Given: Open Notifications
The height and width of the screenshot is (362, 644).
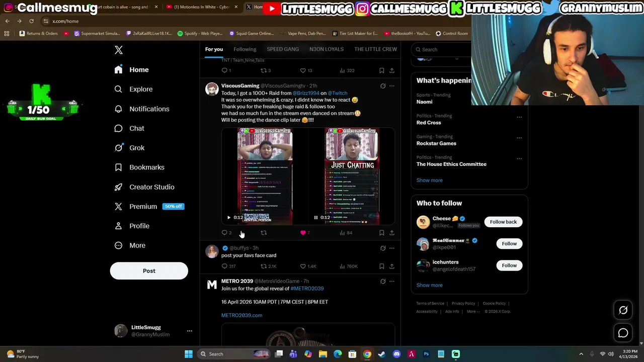Looking at the screenshot, I should click(x=142, y=109).
